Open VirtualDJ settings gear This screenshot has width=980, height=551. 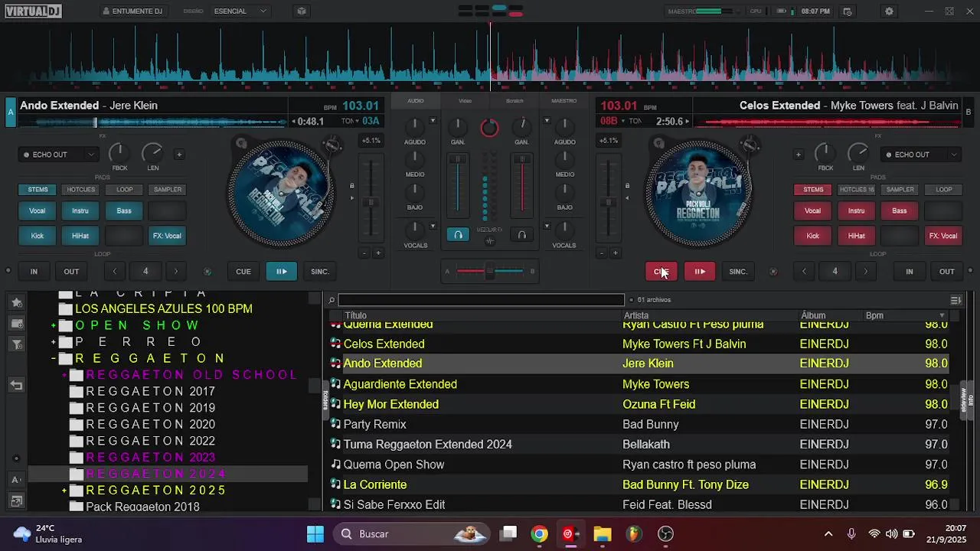(x=889, y=11)
